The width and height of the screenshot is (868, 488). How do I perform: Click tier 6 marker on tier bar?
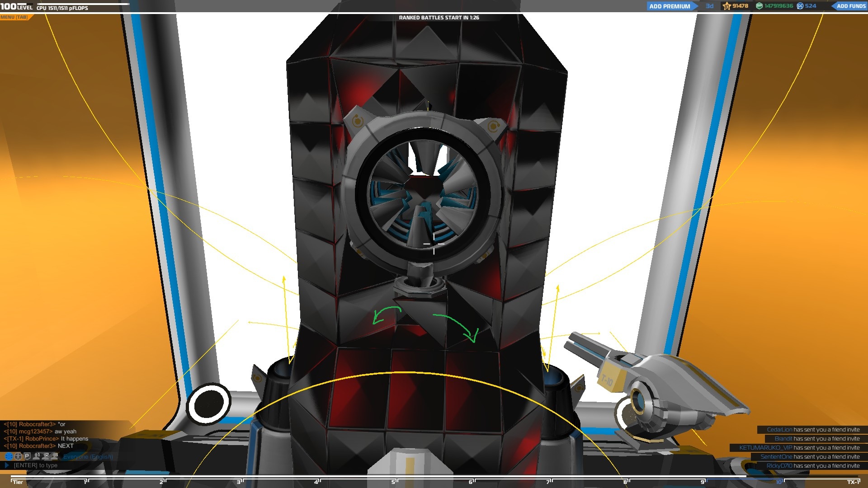click(472, 482)
